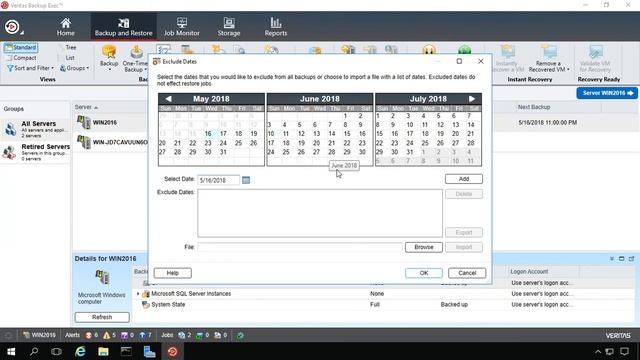
Task: Open the Backup Exec main menu button
Action: coord(12,27)
